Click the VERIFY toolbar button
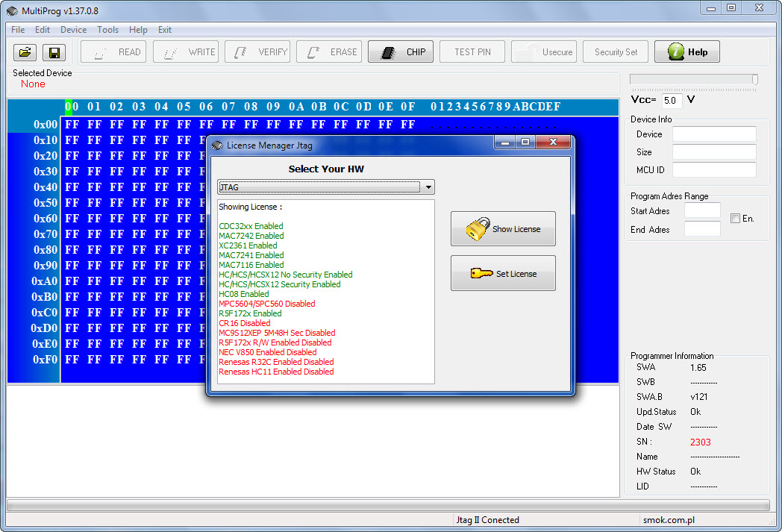The image size is (782, 532). tap(257, 51)
